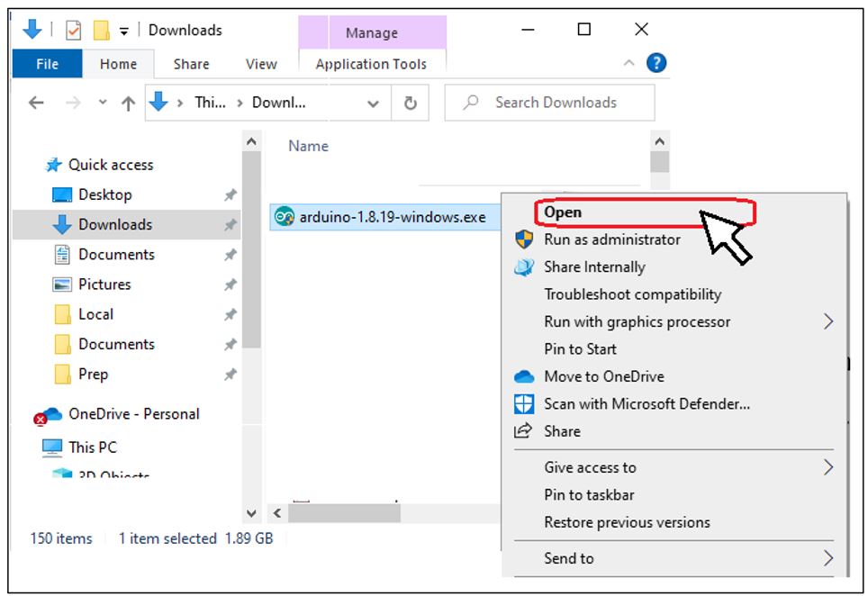
Task: Open the Quick Access Toolbar customize dropdown
Action: (x=123, y=31)
